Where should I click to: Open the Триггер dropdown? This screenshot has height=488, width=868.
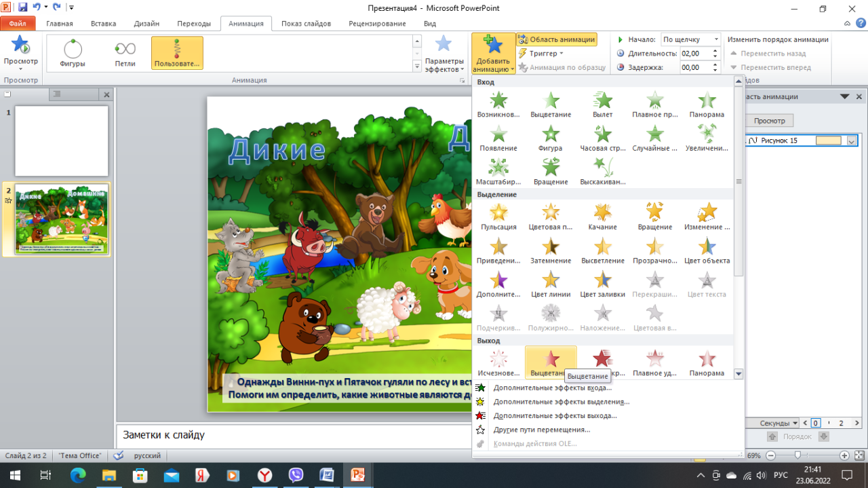tap(541, 53)
